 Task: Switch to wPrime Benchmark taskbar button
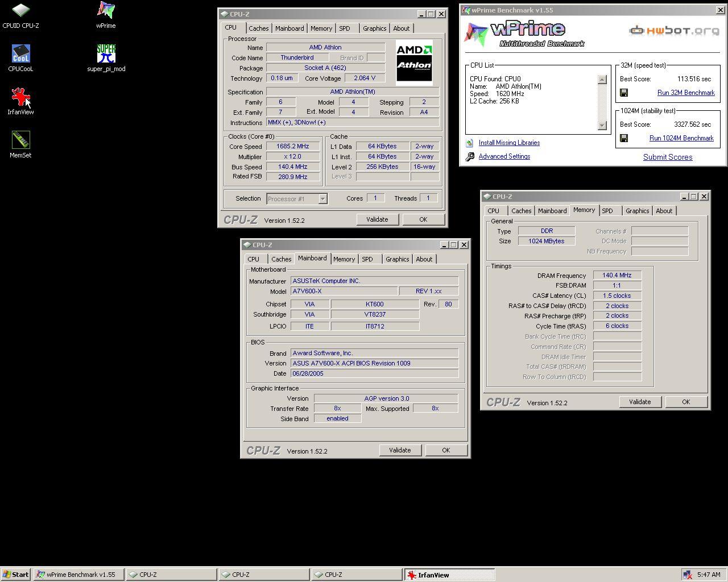click(x=78, y=575)
